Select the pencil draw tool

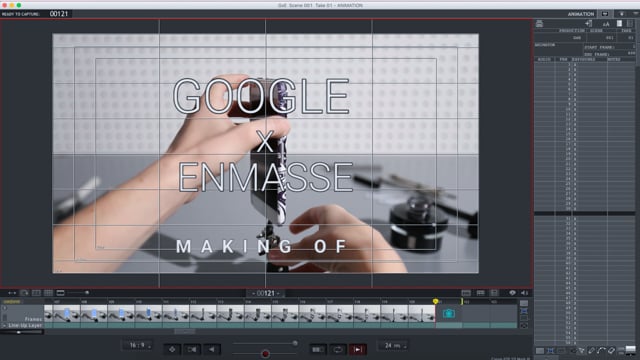click(591, 351)
